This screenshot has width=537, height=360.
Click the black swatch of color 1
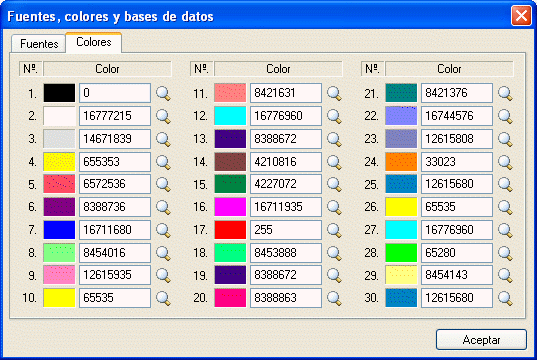click(x=59, y=93)
